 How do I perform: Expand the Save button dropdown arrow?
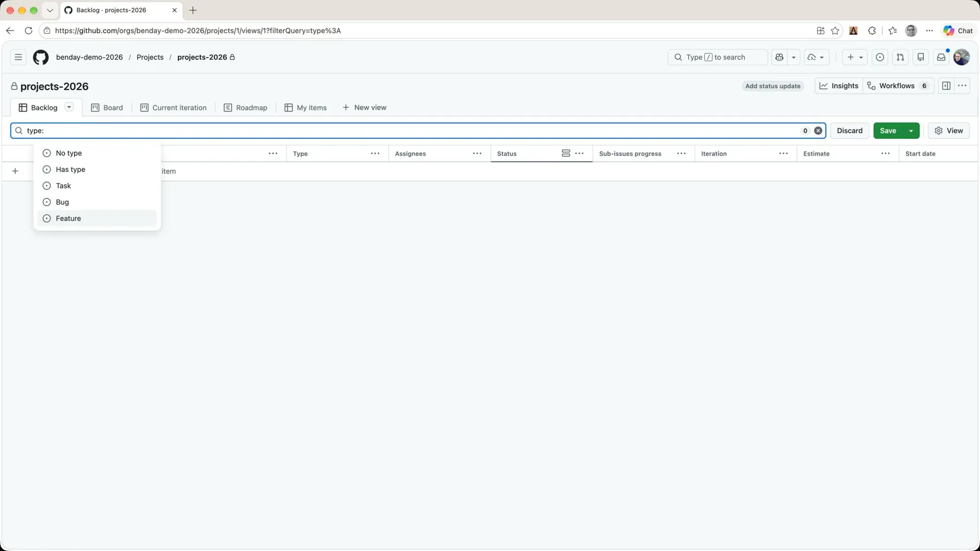pyautogui.click(x=911, y=131)
